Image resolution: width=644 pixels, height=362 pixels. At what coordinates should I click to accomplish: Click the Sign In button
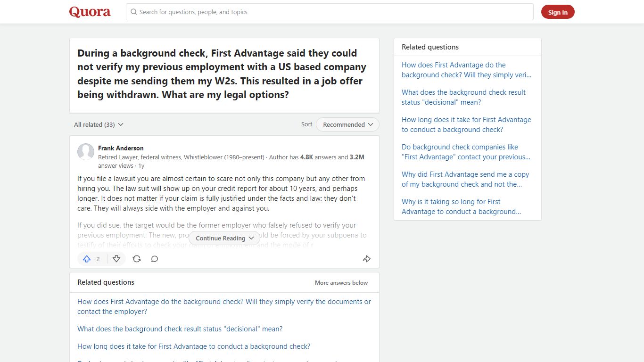558,12
